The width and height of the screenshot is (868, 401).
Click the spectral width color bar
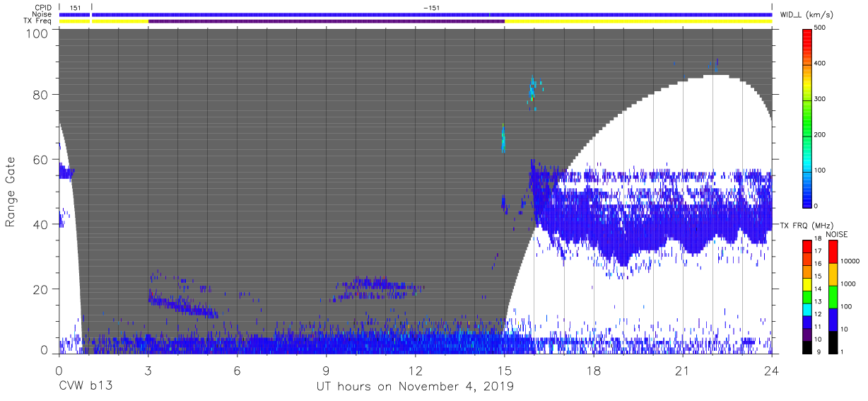click(808, 117)
